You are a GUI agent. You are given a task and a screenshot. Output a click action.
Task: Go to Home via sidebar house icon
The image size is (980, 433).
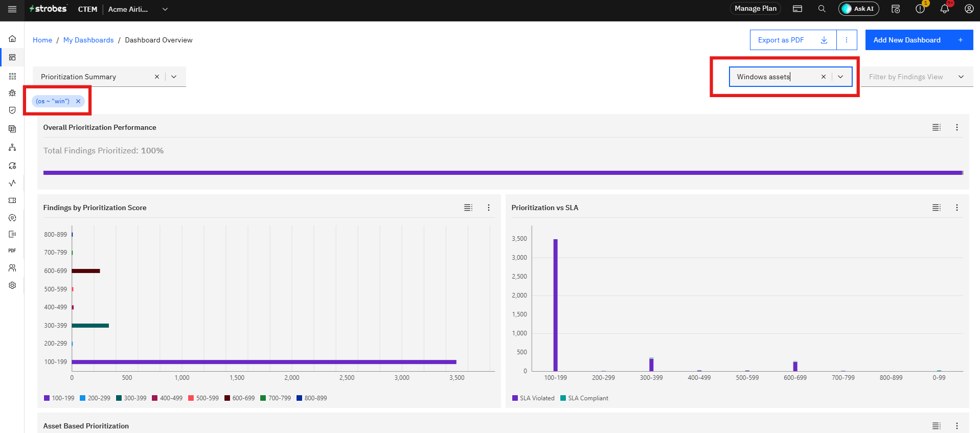tap(12, 39)
